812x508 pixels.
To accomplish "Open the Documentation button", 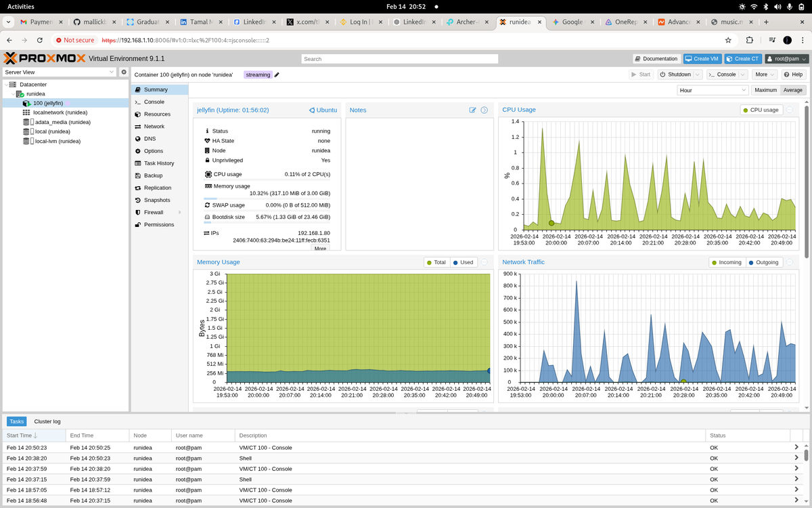I will point(656,59).
